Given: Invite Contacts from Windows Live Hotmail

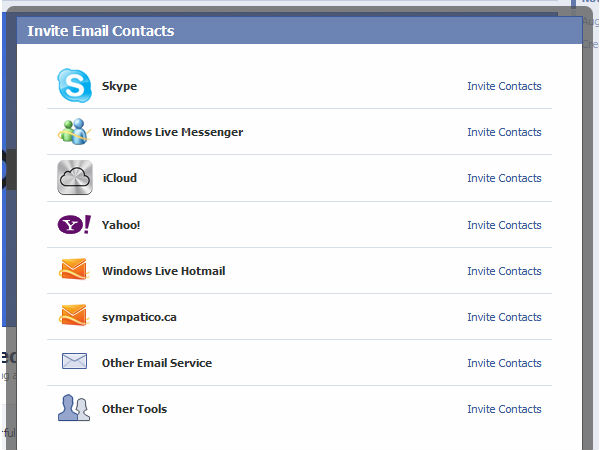Looking at the screenshot, I should point(504,271).
